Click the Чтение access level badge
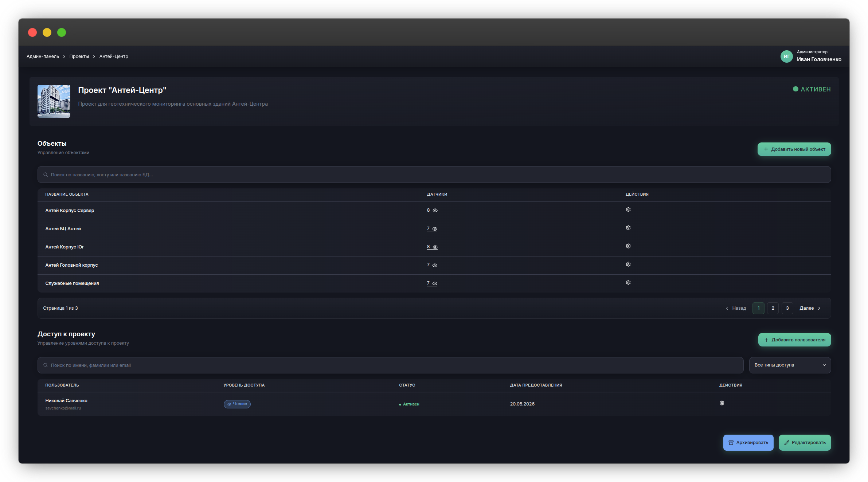868x482 pixels. [237, 404]
